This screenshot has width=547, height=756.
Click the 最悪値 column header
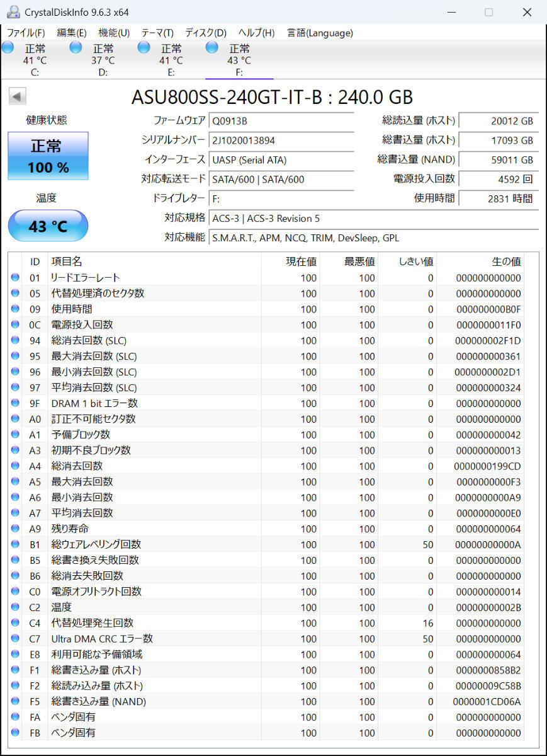pos(349,261)
